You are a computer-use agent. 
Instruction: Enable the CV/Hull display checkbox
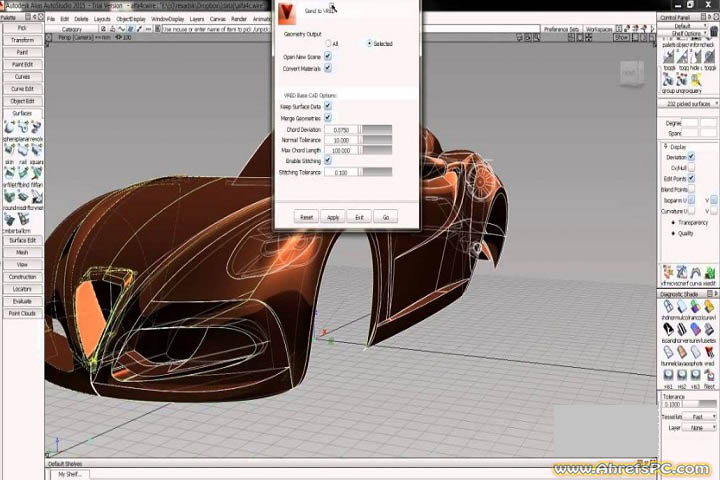[x=691, y=168]
